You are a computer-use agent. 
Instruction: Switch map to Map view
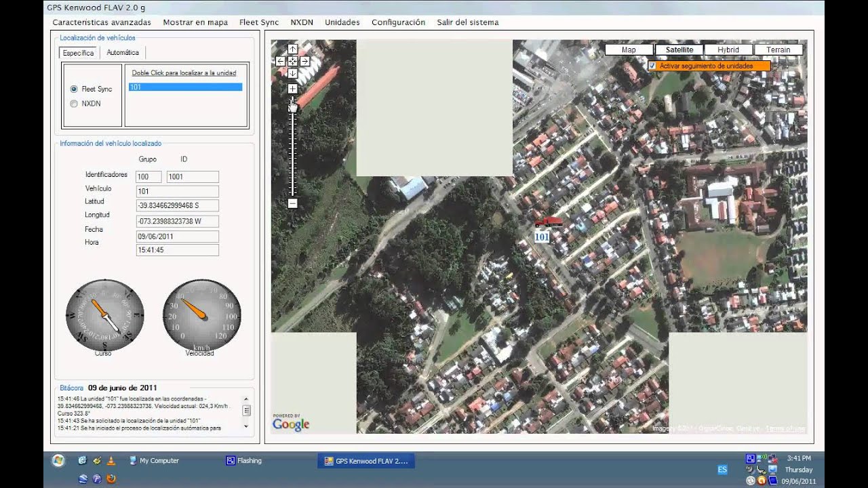[x=629, y=49]
